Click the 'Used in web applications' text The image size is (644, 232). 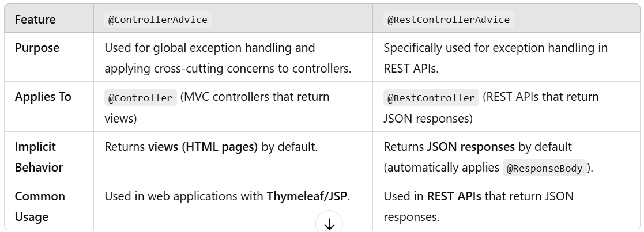pyautogui.click(x=184, y=196)
